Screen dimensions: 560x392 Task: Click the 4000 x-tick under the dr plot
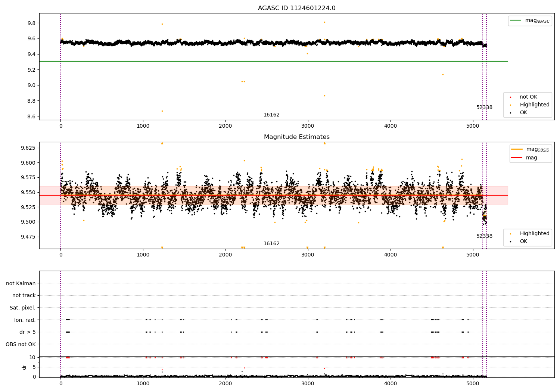click(x=391, y=383)
